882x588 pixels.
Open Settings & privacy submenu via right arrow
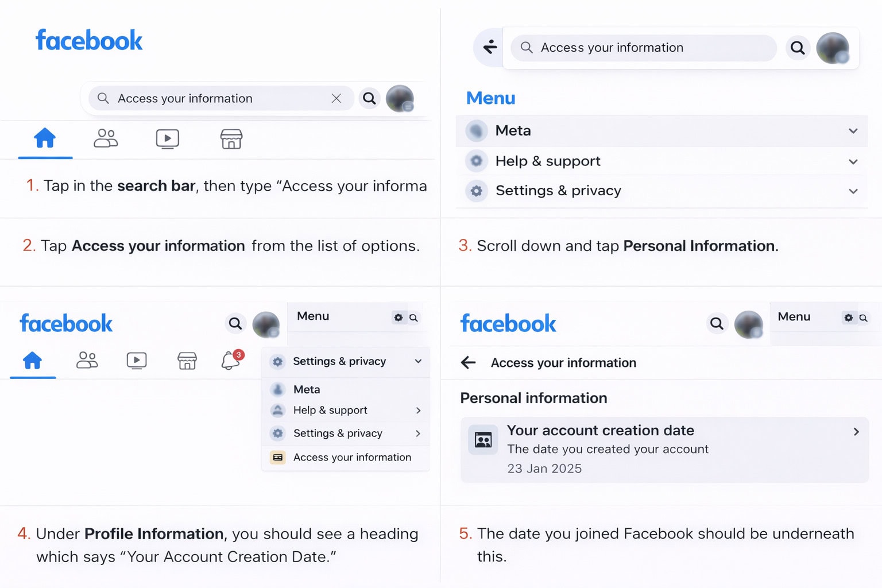pyautogui.click(x=418, y=434)
